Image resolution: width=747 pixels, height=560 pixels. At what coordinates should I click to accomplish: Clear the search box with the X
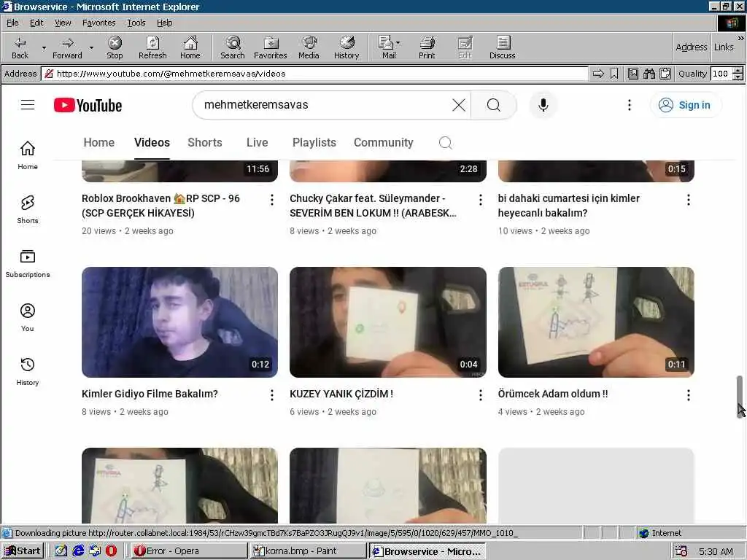[x=459, y=105]
